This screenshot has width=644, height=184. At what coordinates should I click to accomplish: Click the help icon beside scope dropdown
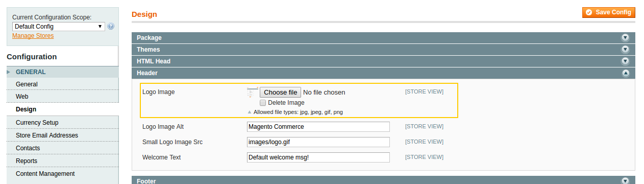pyautogui.click(x=111, y=26)
